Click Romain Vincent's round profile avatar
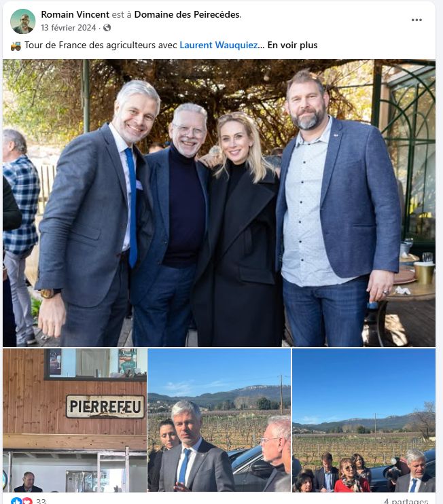The height and width of the screenshot is (504, 443). 23,21
